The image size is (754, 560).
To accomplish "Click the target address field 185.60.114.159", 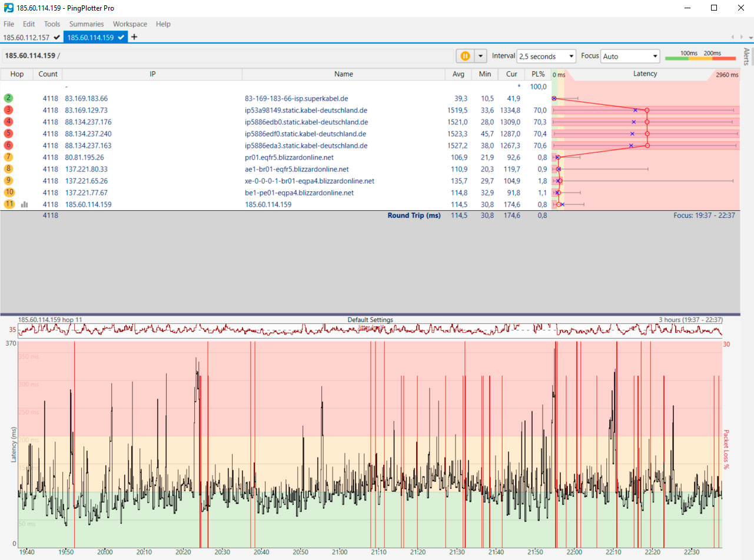I will click(227, 56).
